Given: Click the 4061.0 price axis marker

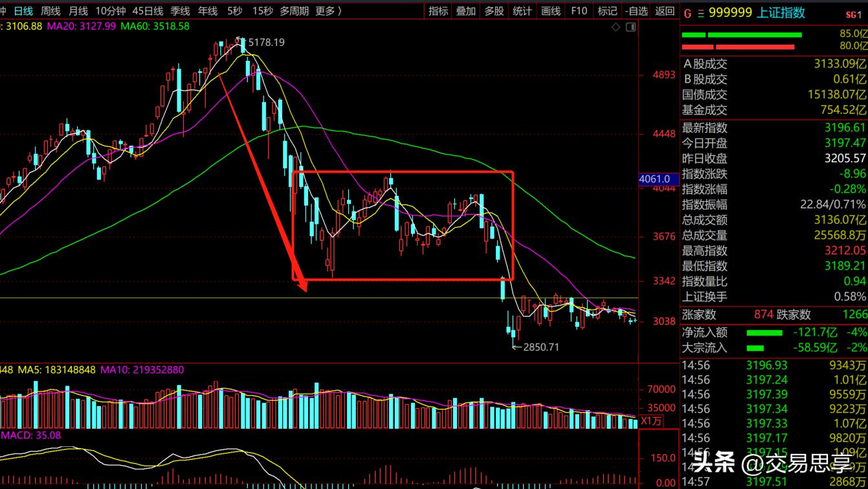Looking at the screenshot, I should (654, 179).
